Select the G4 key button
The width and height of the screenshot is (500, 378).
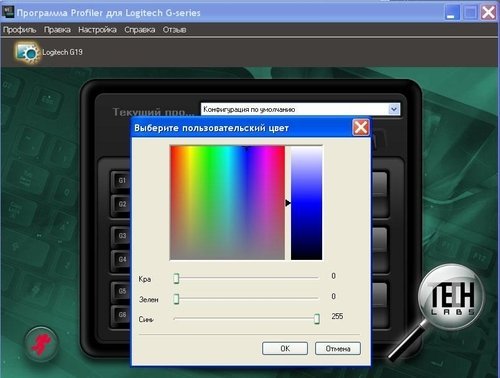(x=121, y=259)
